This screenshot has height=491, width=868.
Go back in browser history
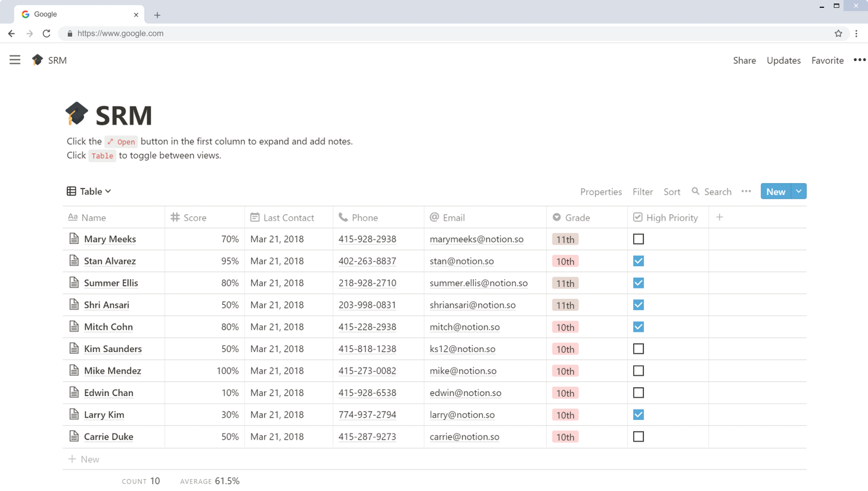[x=11, y=33]
